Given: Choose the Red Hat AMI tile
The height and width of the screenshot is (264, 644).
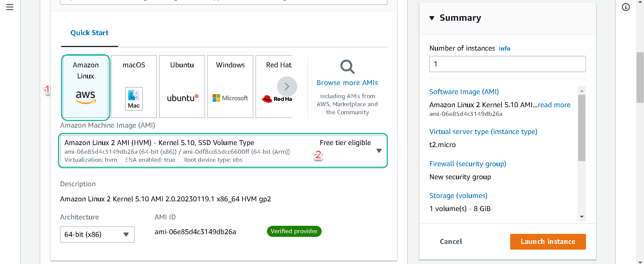Looking at the screenshot, I should pos(274,86).
